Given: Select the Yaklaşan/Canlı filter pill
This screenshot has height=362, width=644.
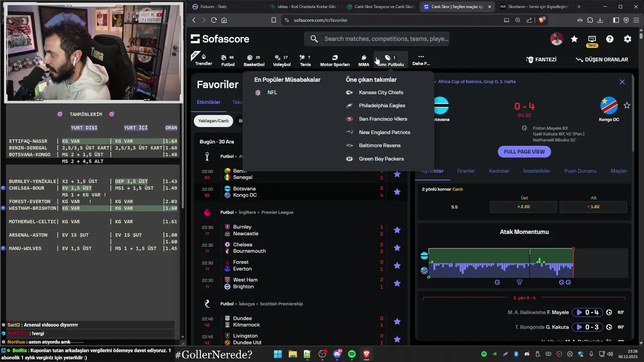Looking at the screenshot, I should pos(213,121).
